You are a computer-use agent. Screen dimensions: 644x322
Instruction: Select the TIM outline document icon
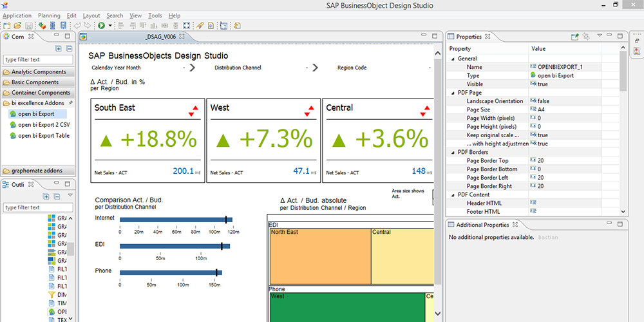(x=52, y=303)
